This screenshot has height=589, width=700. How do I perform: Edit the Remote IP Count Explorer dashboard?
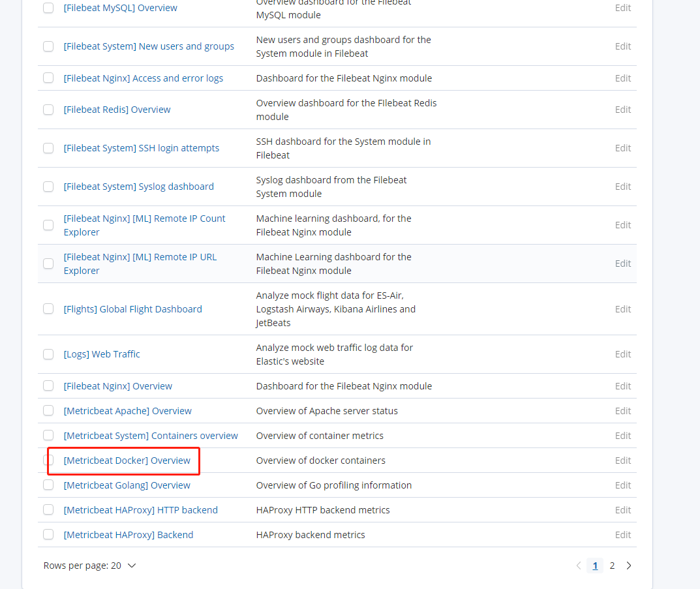(x=623, y=225)
